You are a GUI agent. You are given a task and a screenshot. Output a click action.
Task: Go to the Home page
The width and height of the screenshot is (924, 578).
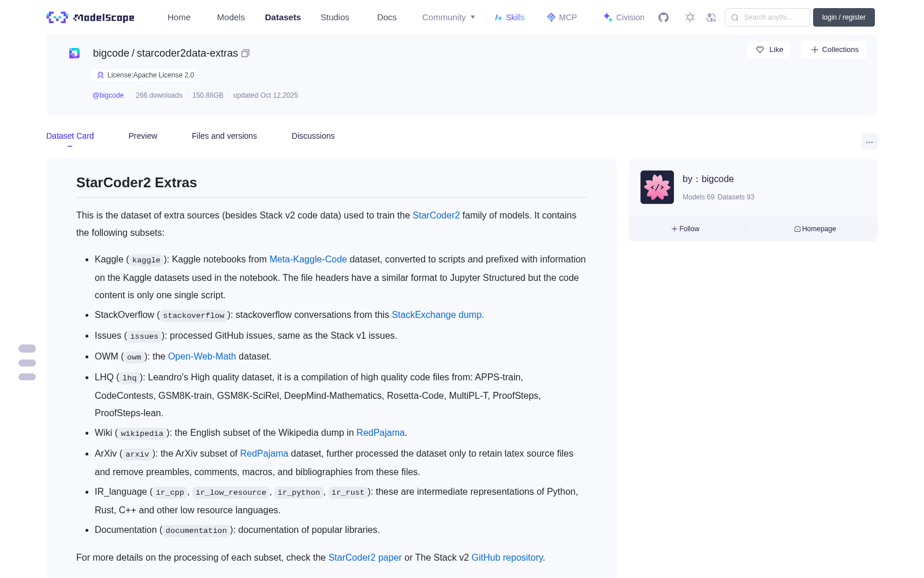pyautogui.click(x=179, y=17)
